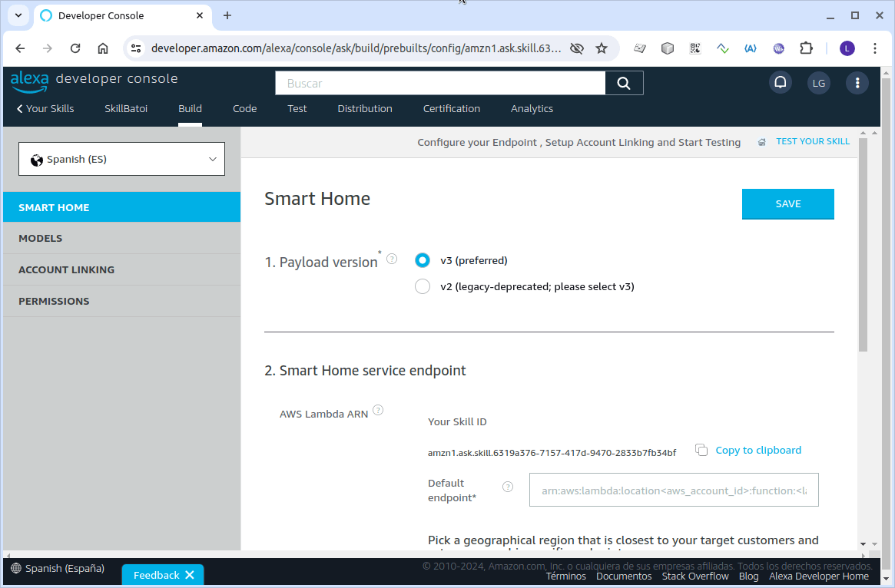Click the help icon beside AWS Lambda ARN
Viewport: 895px width, 588px height.
pos(378,410)
